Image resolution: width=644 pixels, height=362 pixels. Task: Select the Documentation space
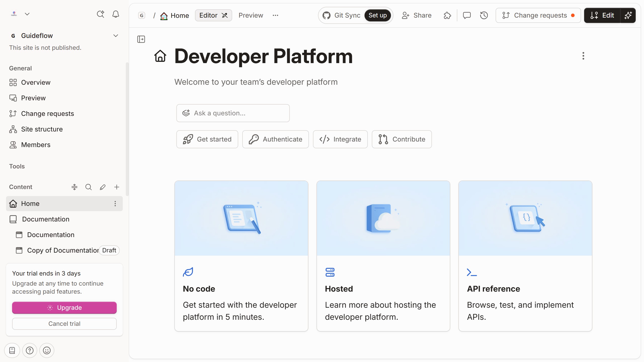64,219
